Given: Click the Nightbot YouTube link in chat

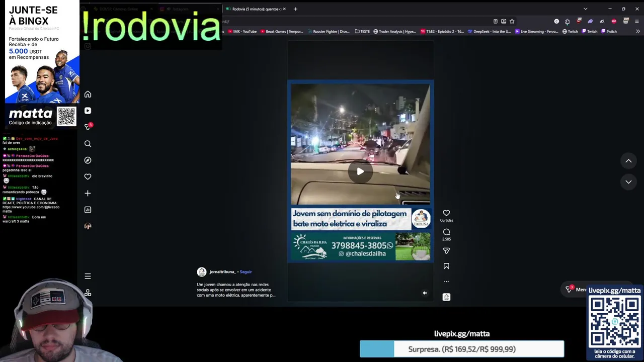Looking at the screenshot, I should tap(31, 209).
